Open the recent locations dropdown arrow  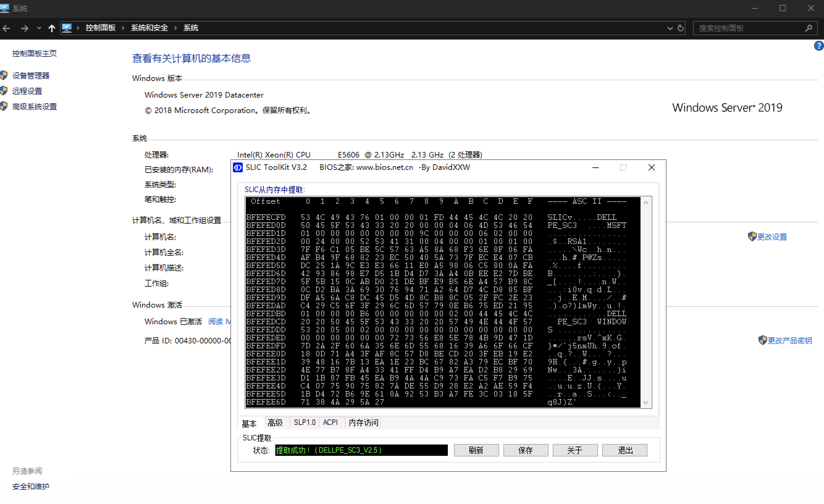coord(39,28)
